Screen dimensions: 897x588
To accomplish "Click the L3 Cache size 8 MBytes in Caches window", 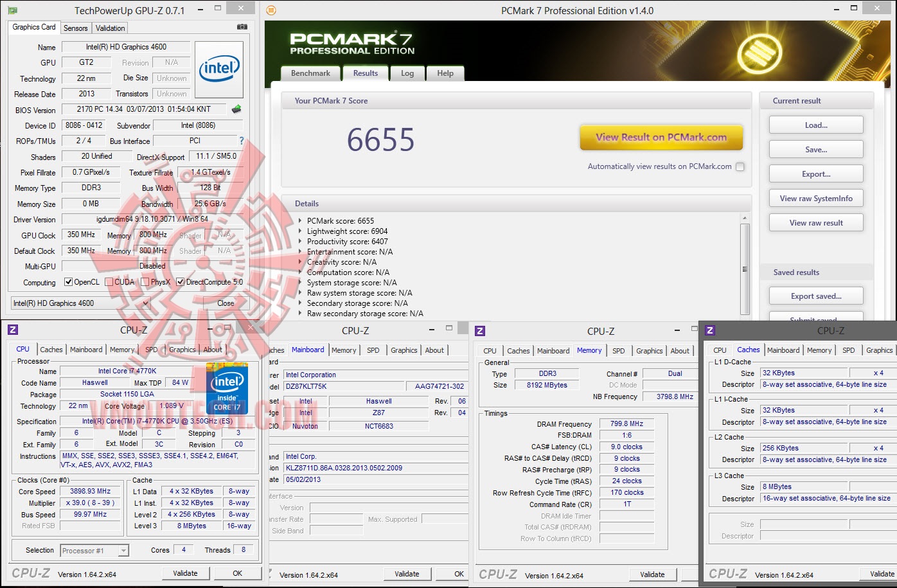I will (804, 486).
